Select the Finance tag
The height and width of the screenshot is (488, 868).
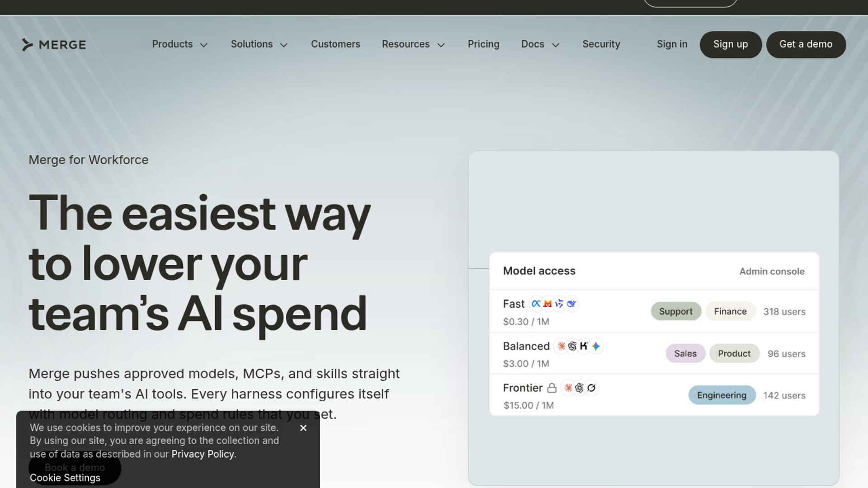click(x=730, y=311)
